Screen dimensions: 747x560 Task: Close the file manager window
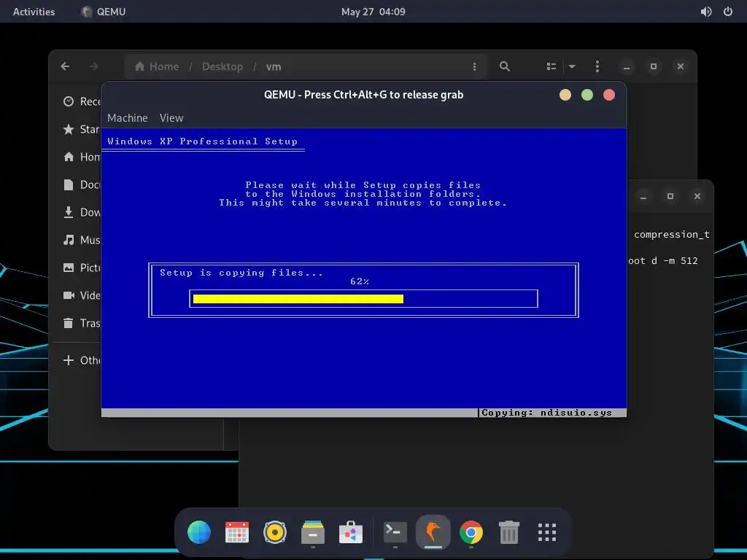point(681,66)
